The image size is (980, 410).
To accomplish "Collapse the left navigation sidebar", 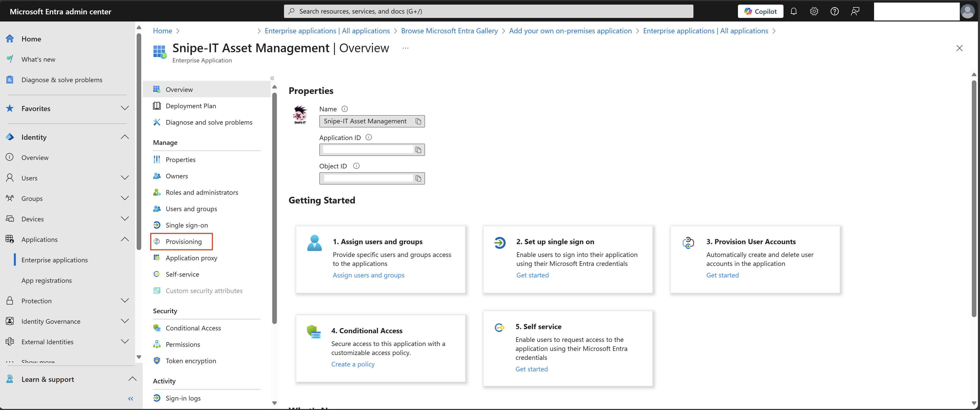I will click(x=130, y=398).
